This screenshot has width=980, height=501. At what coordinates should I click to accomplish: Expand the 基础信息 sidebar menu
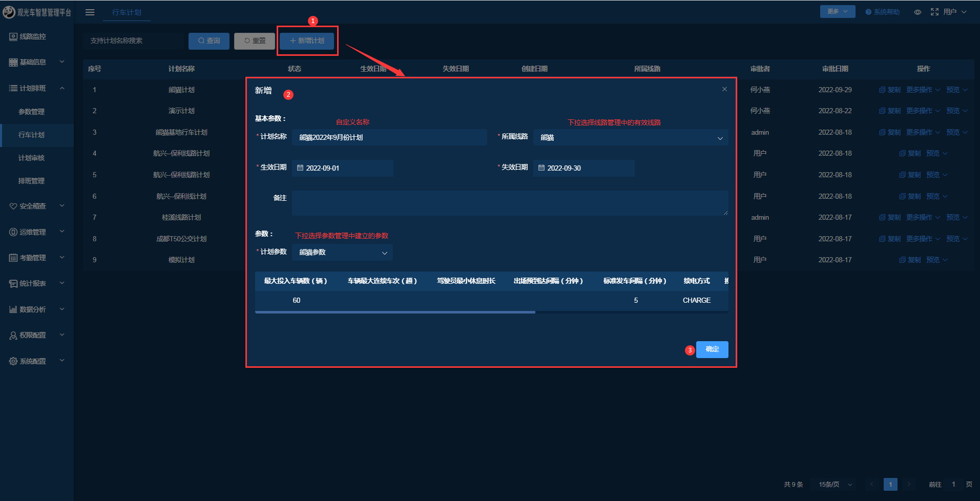37,62
